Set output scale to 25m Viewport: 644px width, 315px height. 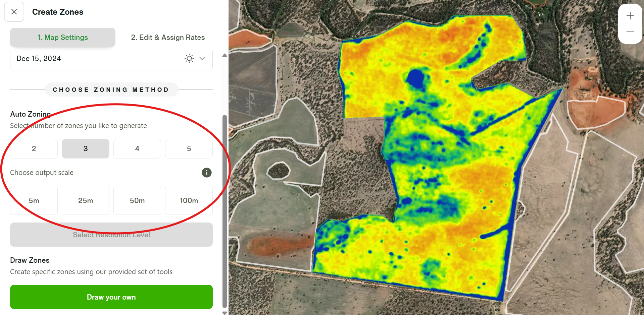click(x=86, y=200)
